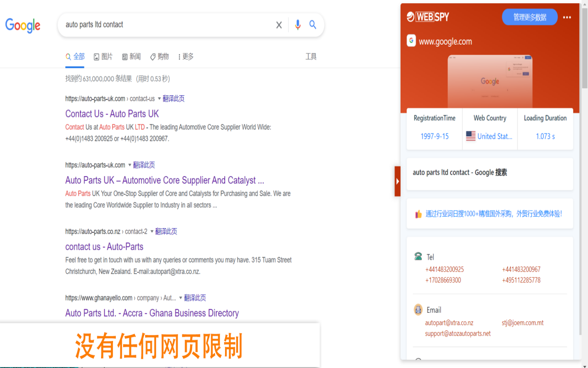The image size is (588, 368).
Task: Click the loading duration 1.073 s
Action: point(545,136)
